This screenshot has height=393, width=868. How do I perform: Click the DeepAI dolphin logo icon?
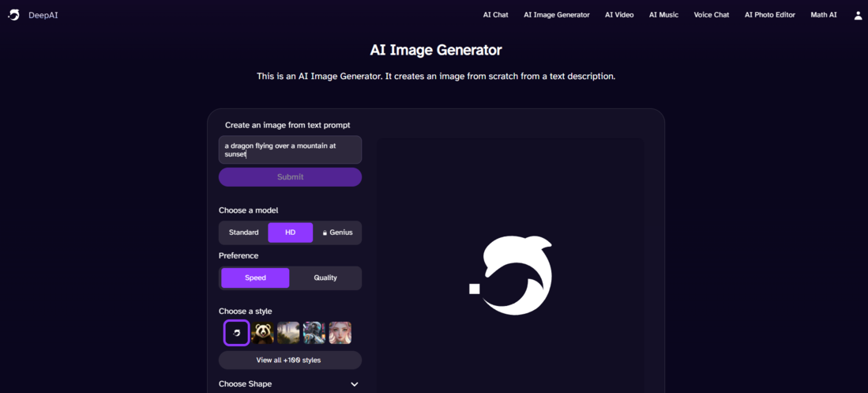pos(14,15)
